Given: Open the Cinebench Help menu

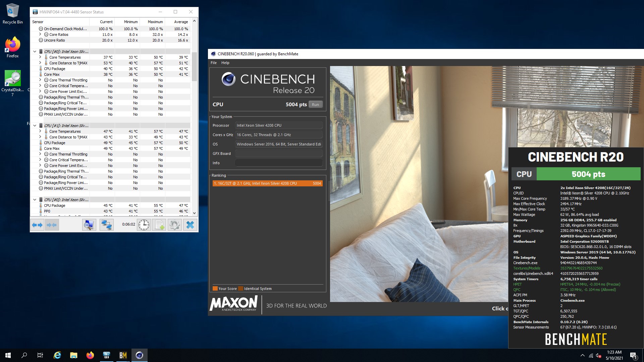Looking at the screenshot, I should pos(225,63).
